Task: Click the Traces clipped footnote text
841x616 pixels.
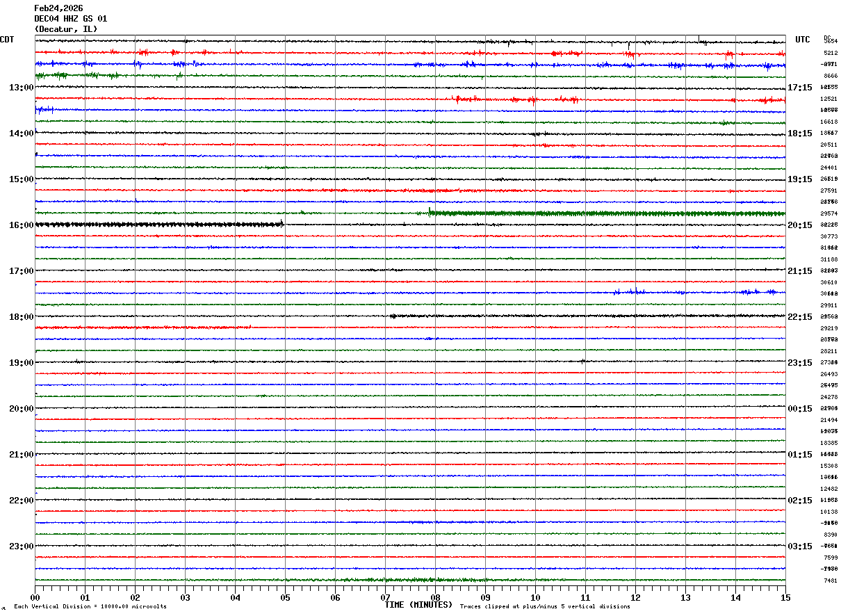Action: point(545,607)
